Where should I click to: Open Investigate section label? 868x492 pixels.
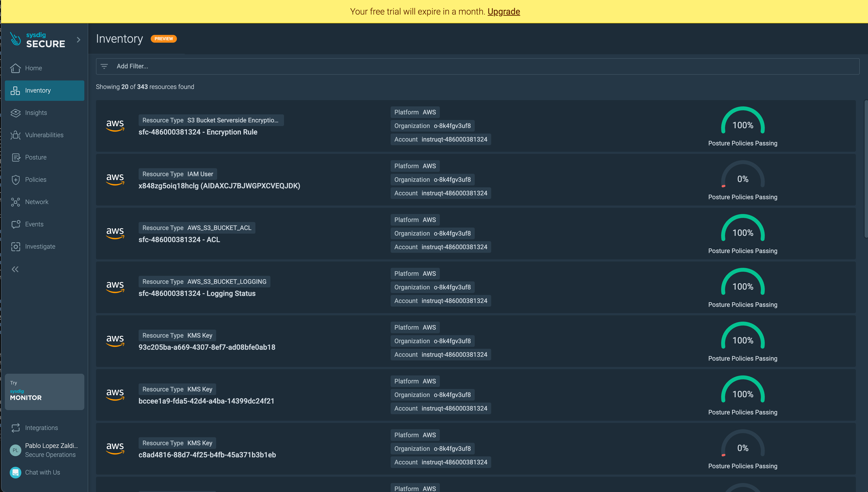[40, 247]
